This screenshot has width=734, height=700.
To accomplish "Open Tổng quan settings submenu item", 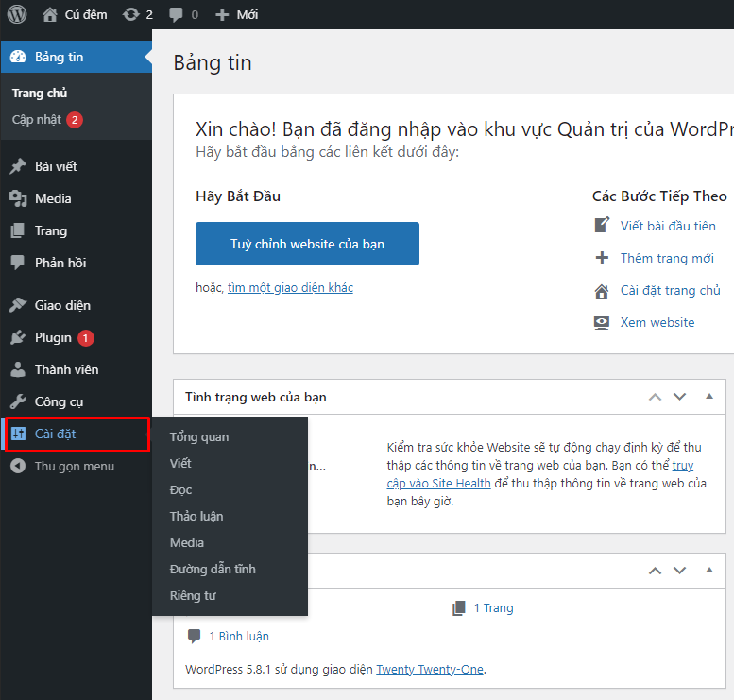I will pyautogui.click(x=199, y=436).
